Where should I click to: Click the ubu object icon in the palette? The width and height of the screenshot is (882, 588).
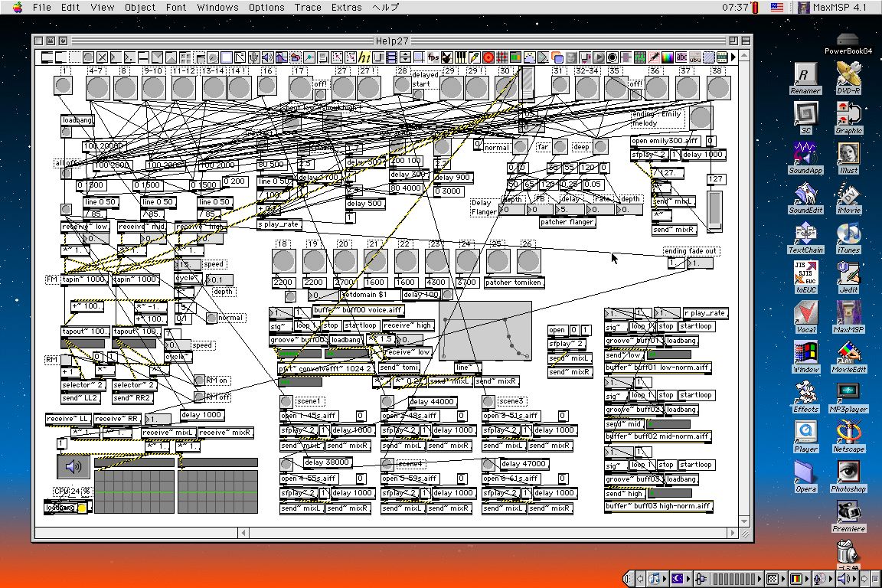point(695,57)
